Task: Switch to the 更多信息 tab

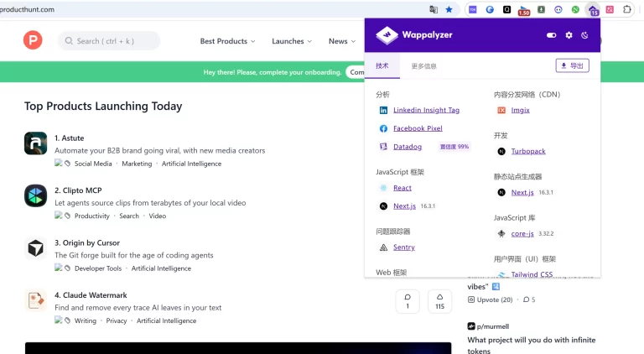Action: pos(423,66)
